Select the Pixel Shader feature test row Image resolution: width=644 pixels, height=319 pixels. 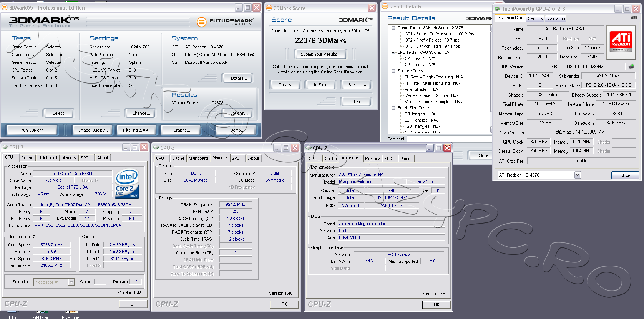pos(421,89)
